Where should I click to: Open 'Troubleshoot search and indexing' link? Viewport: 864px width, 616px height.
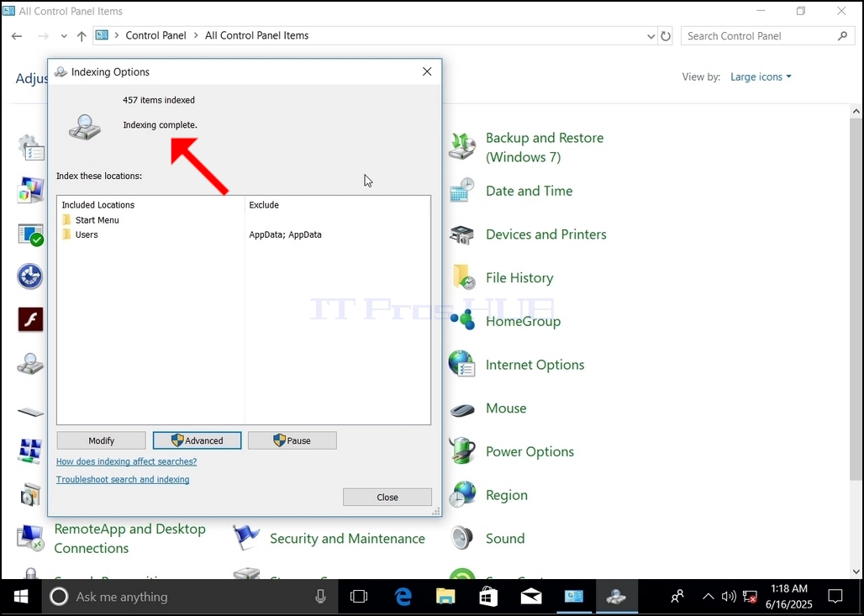(x=123, y=479)
